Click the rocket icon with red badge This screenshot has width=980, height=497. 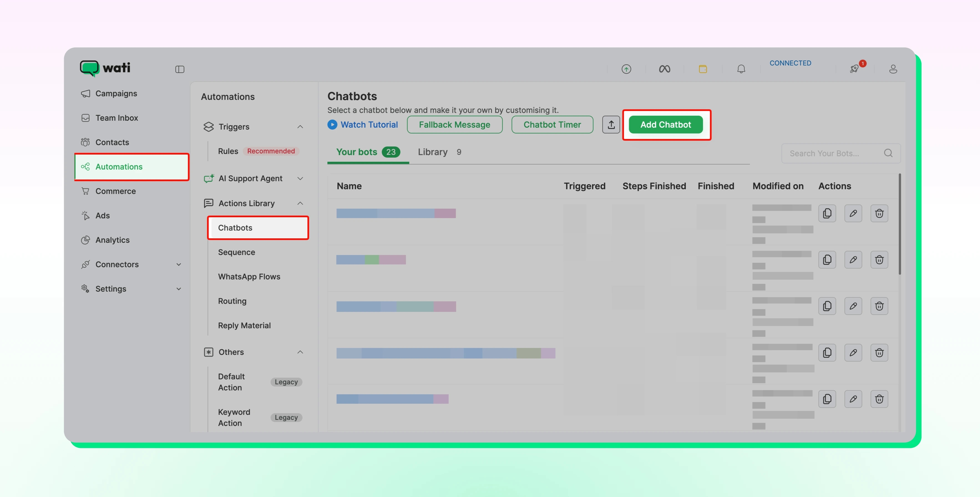[855, 69]
